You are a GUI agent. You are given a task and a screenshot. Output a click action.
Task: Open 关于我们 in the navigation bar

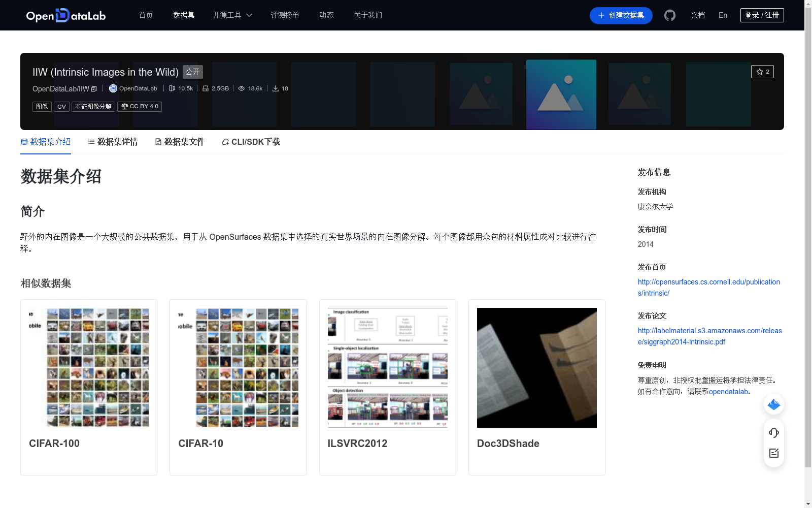pos(368,15)
